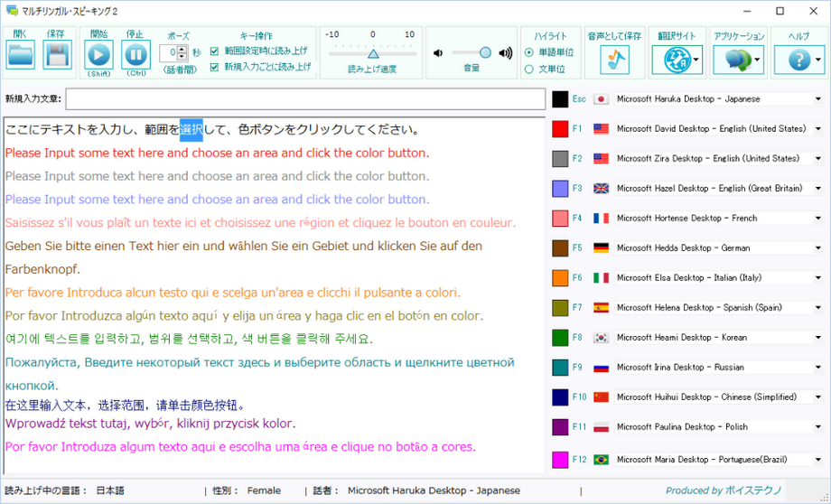Click the 新規入力文章 text input field
Viewport: 831px width, 504px height.
point(305,99)
